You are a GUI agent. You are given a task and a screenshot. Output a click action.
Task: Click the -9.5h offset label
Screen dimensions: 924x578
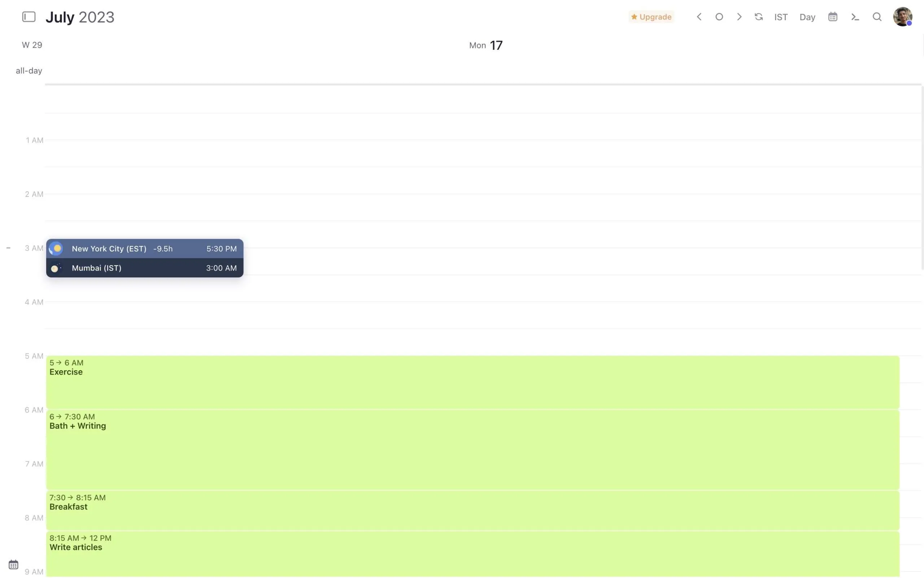pos(163,249)
